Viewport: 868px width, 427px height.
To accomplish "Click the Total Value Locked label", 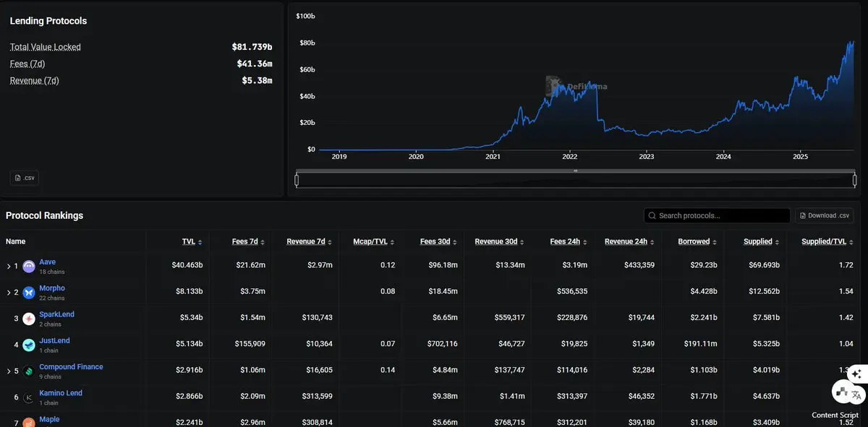I will coord(46,47).
